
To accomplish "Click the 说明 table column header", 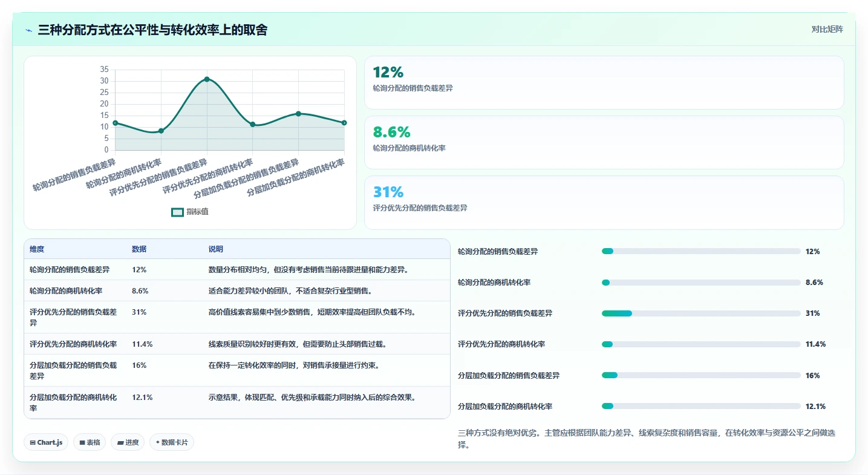I will [x=216, y=249].
